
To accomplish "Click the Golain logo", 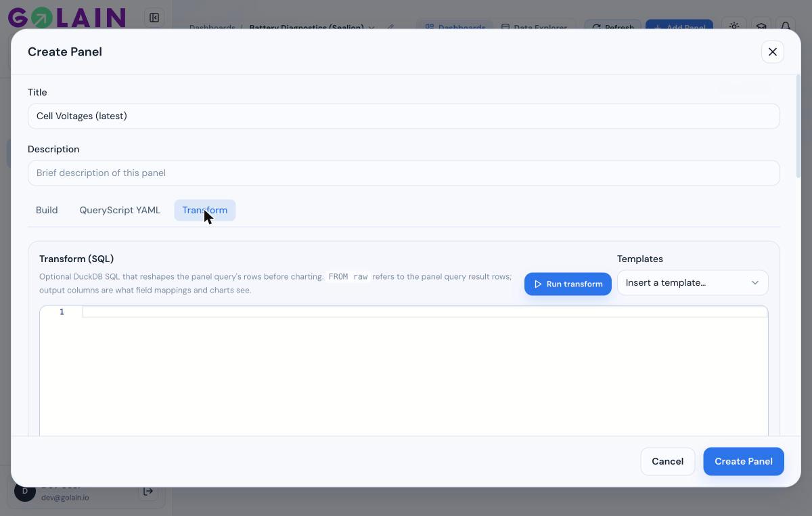I will [x=67, y=18].
